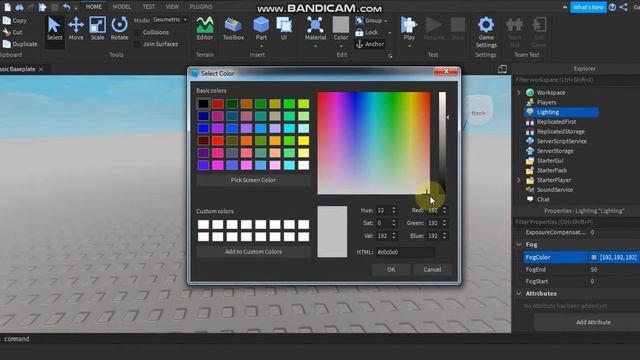This screenshot has width=640, height=360.
Task: Select Players in Explorer
Action: coord(546,102)
